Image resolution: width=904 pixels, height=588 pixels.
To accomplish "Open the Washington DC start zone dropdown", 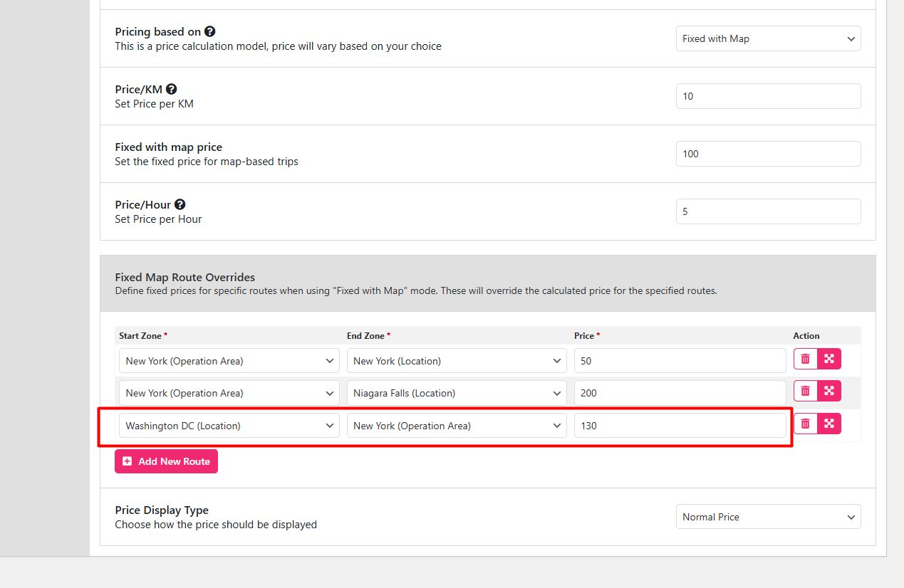I will (229, 426).
